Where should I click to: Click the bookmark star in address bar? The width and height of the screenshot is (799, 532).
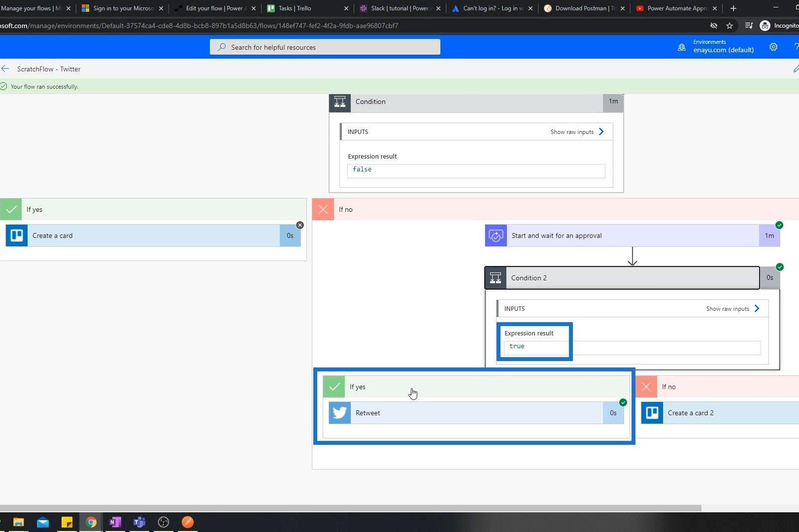coord(730,26)
